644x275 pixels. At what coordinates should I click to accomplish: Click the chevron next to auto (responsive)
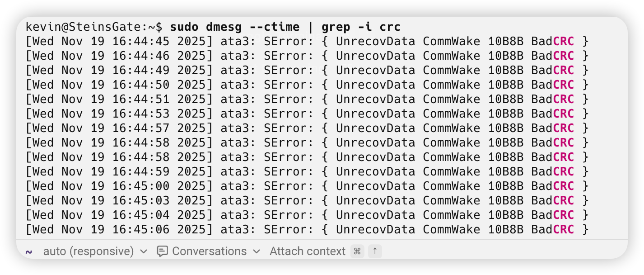144,251
